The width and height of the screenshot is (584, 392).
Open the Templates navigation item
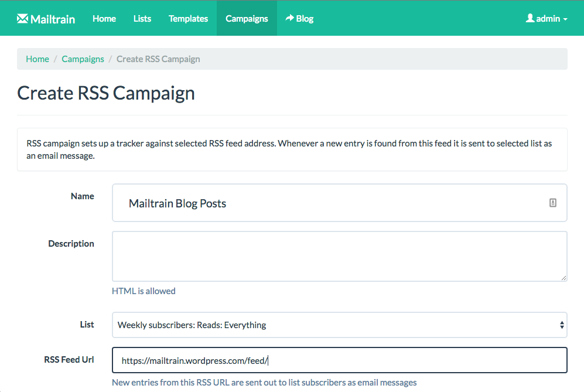coord(188,18)
